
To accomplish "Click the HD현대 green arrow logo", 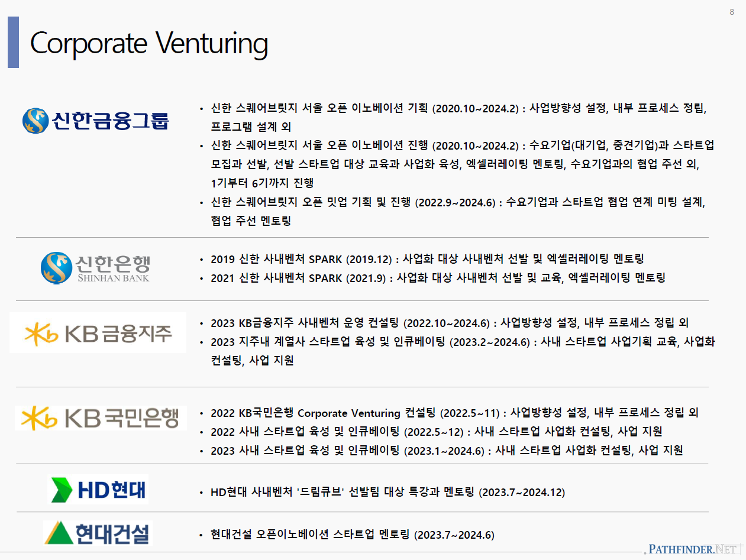I will [x=98, y=490].
